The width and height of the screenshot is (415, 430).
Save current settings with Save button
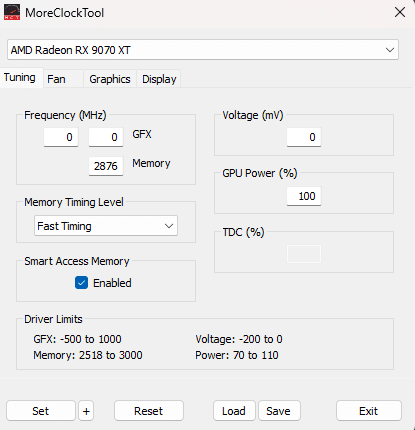click(x=279, y=411)
